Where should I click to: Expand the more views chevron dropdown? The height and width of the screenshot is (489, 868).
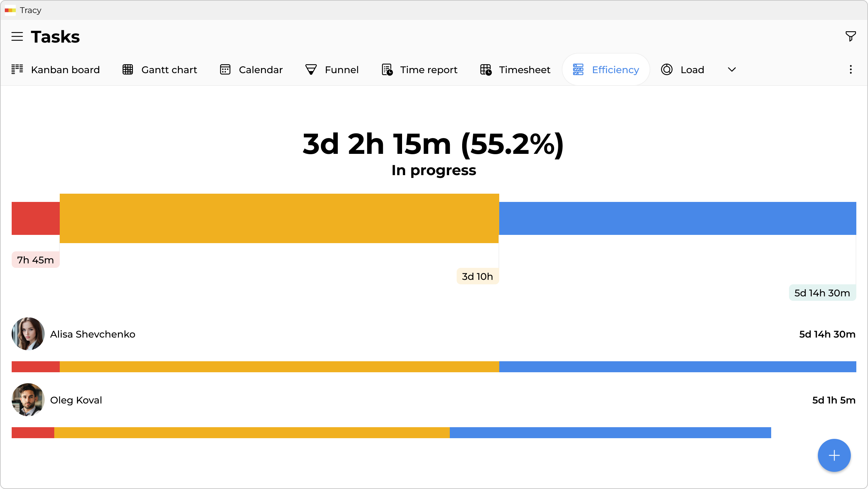coord(732,70)
